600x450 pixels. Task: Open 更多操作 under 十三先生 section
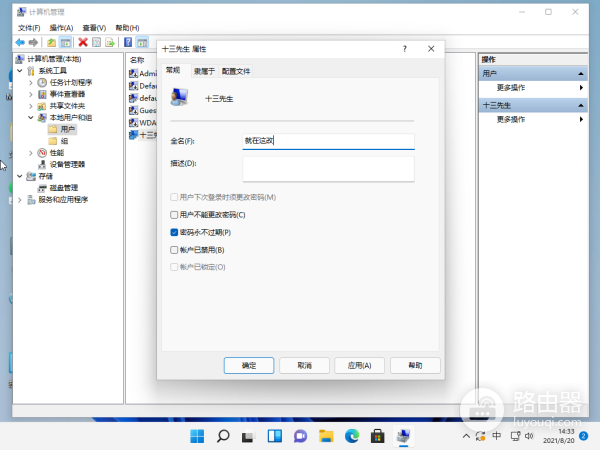tap(533, 119)
